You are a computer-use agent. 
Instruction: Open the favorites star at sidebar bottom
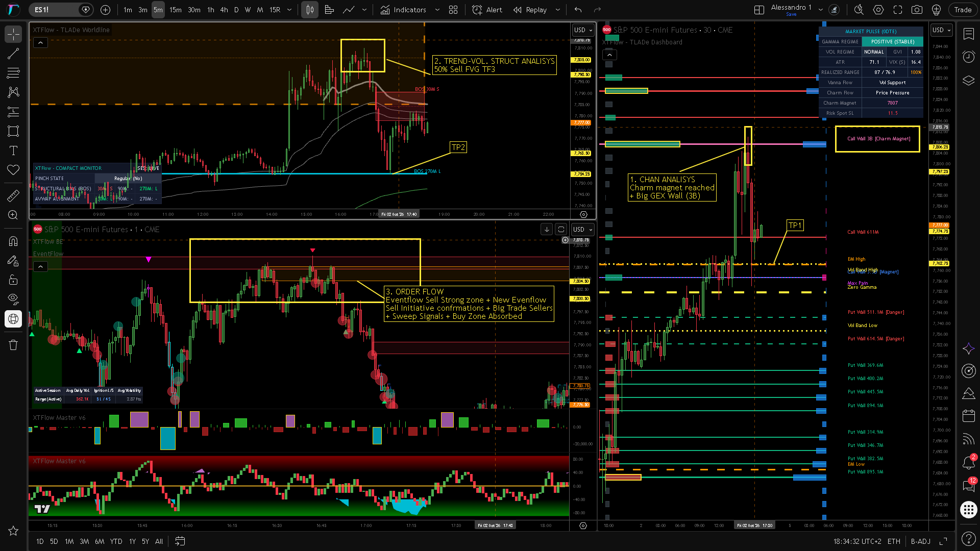13,531
